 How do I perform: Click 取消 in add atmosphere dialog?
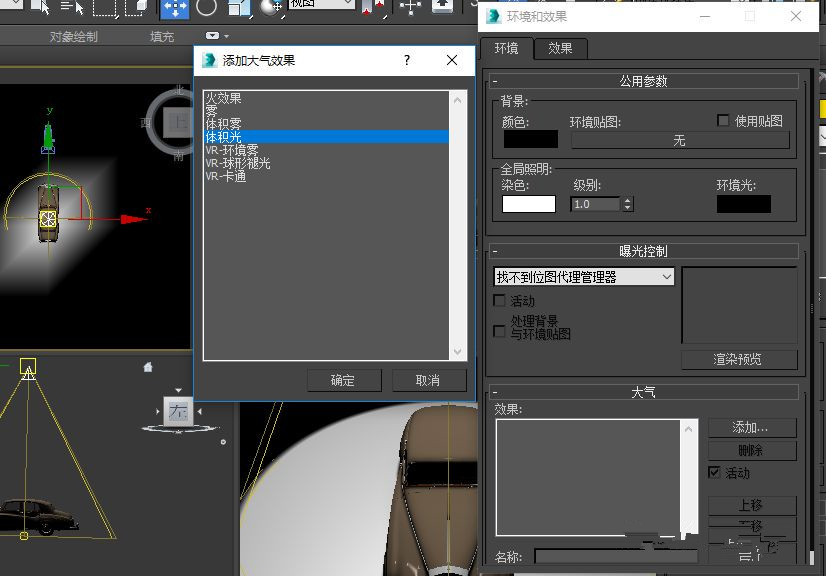pos(428,380)
